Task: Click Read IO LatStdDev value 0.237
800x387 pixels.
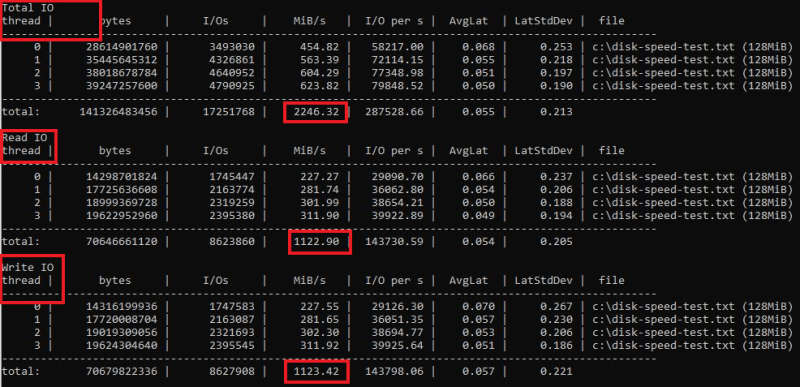Action: pos(556,177)
